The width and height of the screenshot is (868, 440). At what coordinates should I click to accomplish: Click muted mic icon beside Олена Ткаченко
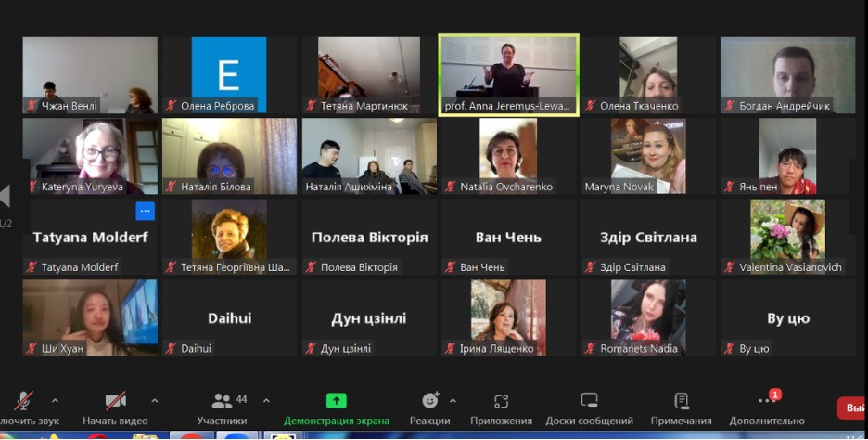pyautogui.click(x=591, y=105)
